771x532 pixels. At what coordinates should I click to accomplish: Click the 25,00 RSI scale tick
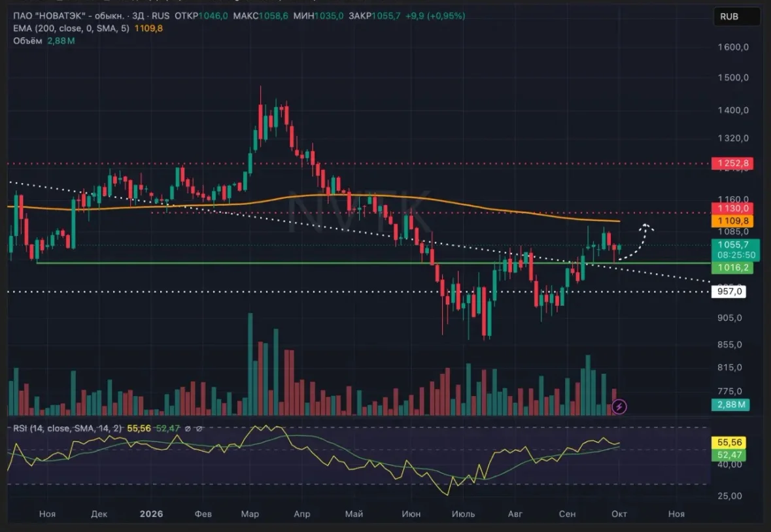pyautogui.click(x=730, y=495)
